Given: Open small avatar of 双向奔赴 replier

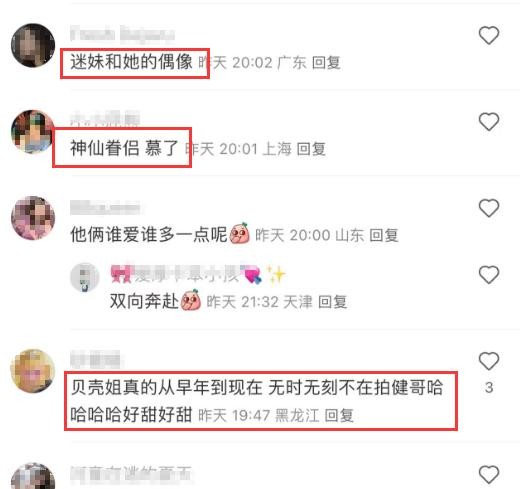Looking at the screenshot, I should pyautogui.click(x=85, y=277).
